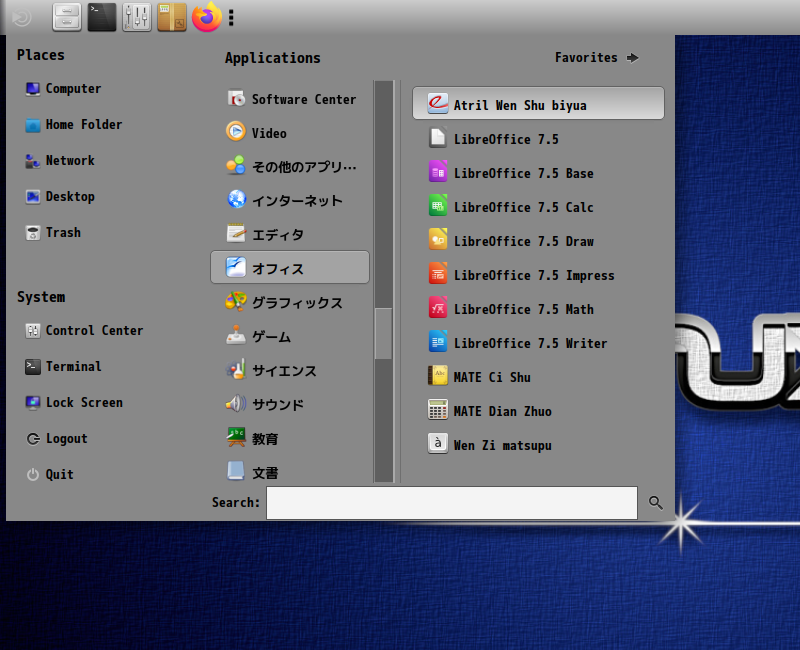The height and width of the screenshot is (650, 800).
Task: Click the three-dot panel handle
Action: [x=231, y=17]
